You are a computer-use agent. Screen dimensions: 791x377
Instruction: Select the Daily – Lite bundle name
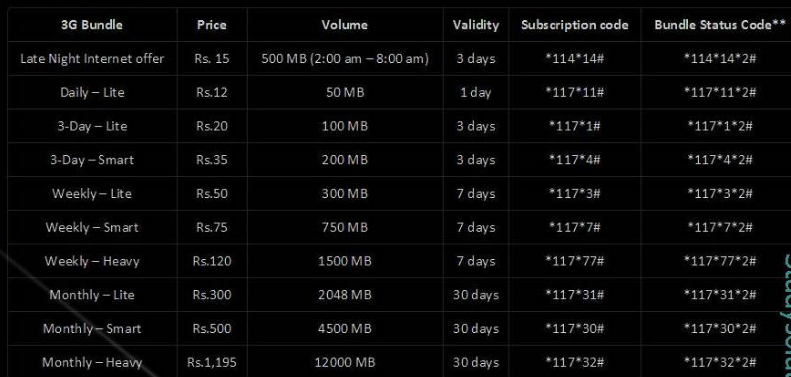[92, 92]
